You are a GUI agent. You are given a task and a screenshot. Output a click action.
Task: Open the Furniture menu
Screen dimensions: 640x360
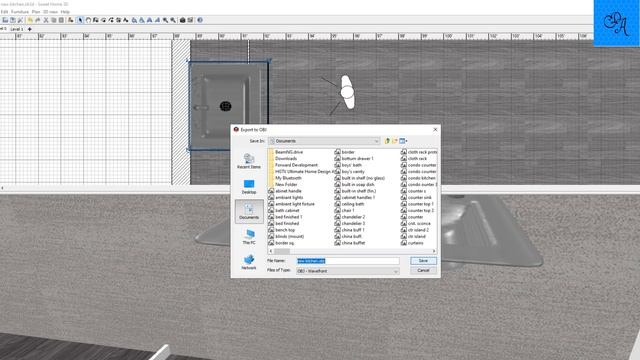tap(20, 12)
